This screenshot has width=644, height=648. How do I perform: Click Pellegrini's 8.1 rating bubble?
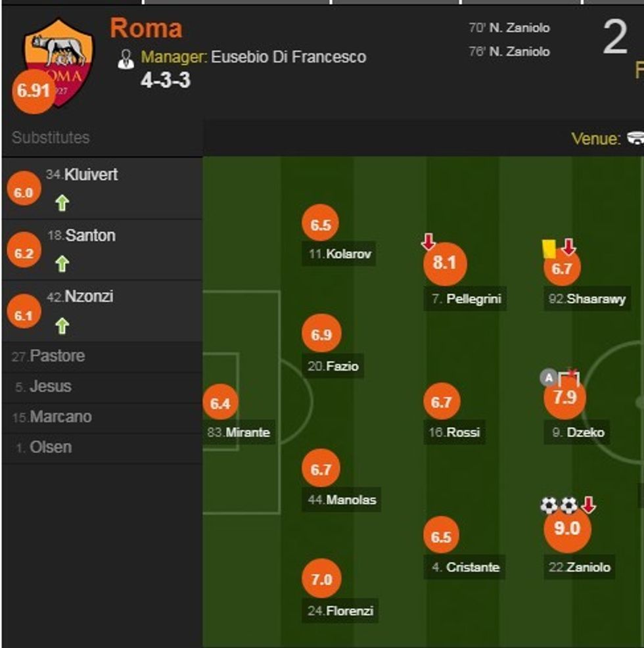[x=445, y=264]
